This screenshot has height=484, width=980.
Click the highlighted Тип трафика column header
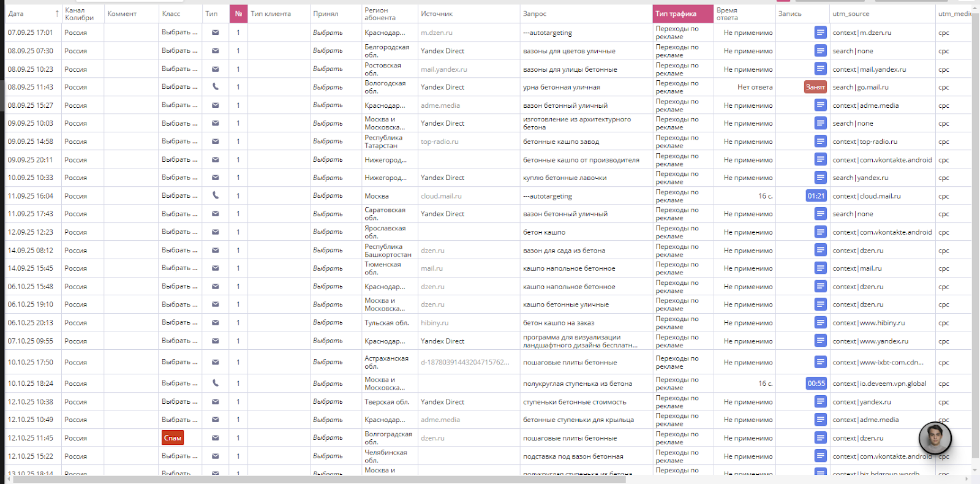[x=682, y=13]
